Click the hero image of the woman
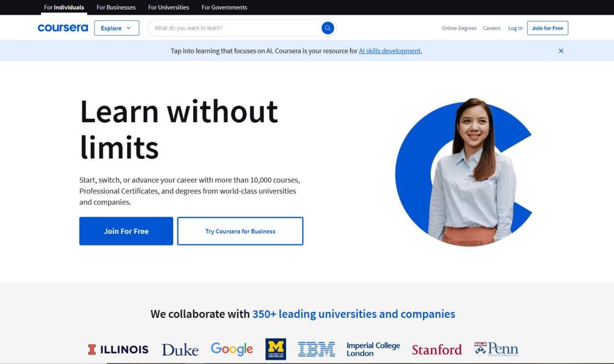Image resolution: width=614 pixels, height=364 pixels. coord(464,172)
